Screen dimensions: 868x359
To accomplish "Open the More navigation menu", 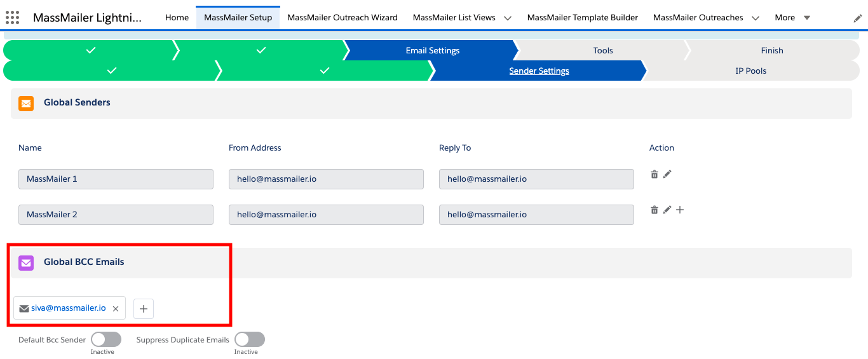I will pyautogui.click(x=792, y=18).
